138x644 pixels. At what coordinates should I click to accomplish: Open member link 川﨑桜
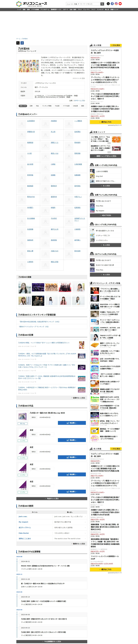[53, 164]
